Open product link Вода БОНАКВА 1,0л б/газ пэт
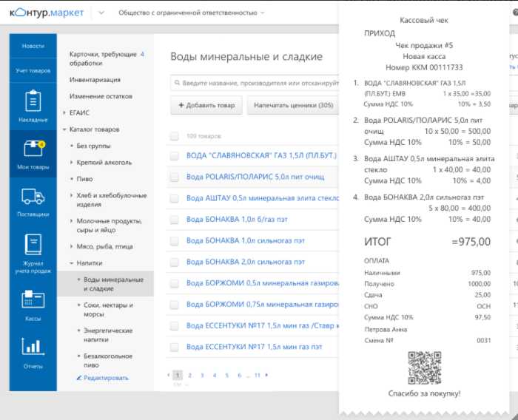The height and width of the screenshot is (420, 518). click(x=237, y=220)
